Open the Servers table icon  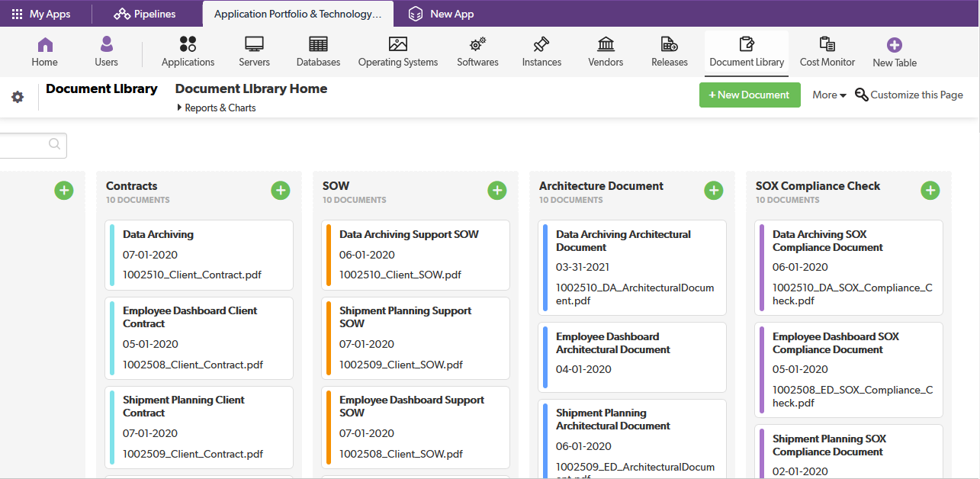254,45
